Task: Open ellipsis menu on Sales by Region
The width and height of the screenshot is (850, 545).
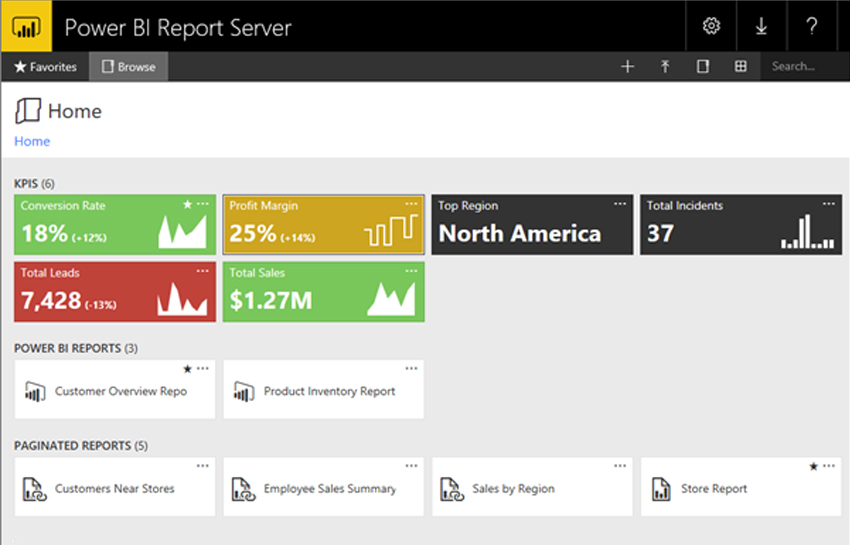Action: point(620,466)
